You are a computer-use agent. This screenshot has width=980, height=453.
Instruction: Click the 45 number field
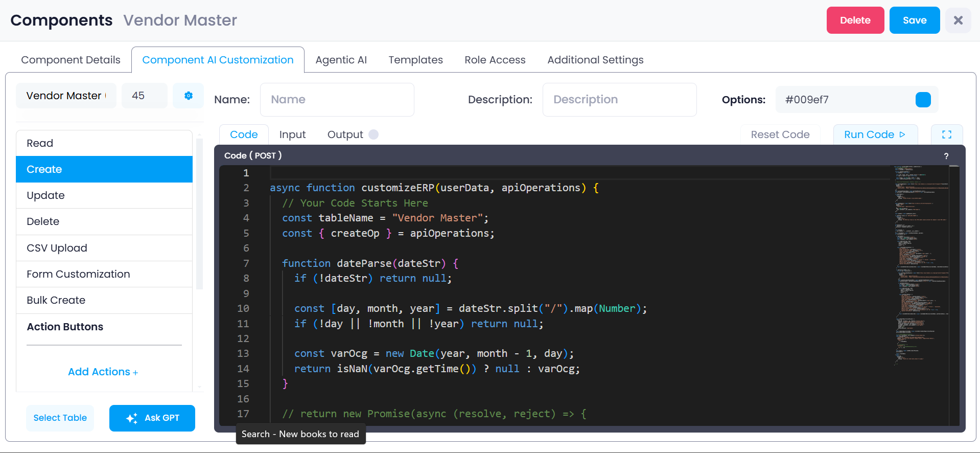pyautogui.click(x=145, y=96)
